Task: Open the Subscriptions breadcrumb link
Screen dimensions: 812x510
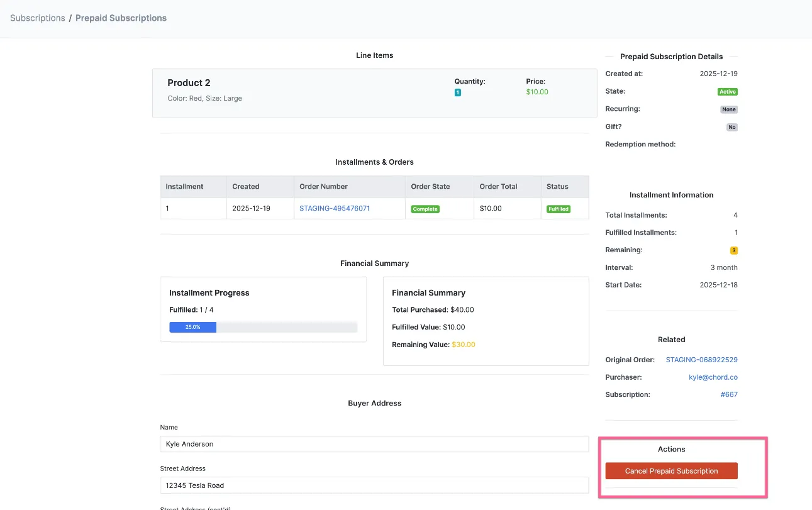Action: point(38,18)
